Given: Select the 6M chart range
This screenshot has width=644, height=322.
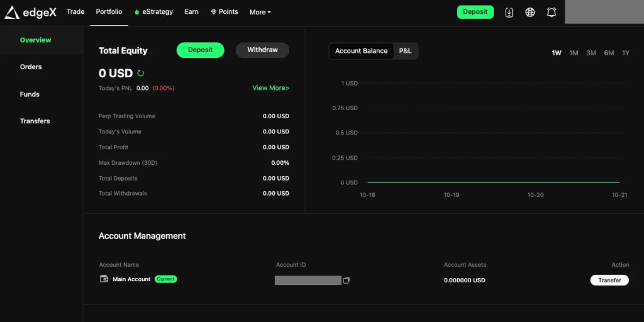Looking at the screenshot, I should click(x=609, y=53).
